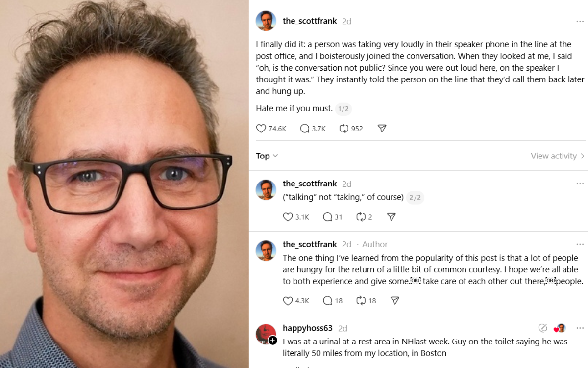The height and width of the screenshot is (368, 588).
Task: Visit the happyhoss63 username link
Action: 308,328
